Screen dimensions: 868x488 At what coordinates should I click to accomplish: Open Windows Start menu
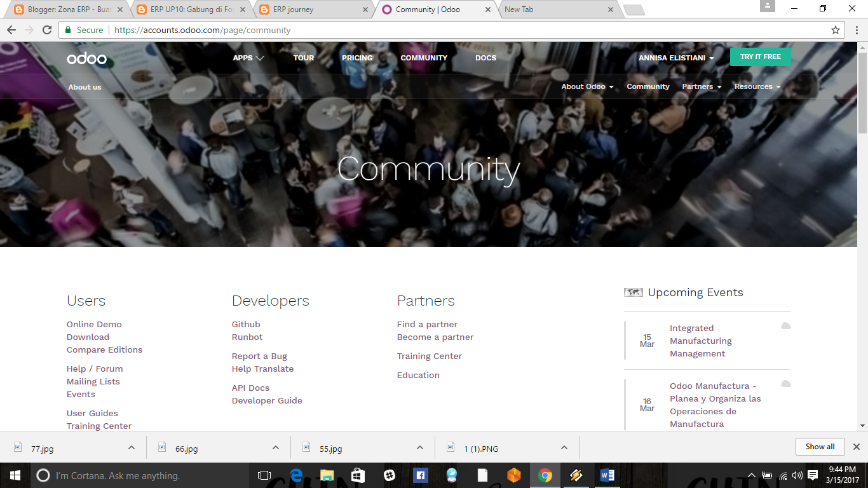[x=15, y=475]
